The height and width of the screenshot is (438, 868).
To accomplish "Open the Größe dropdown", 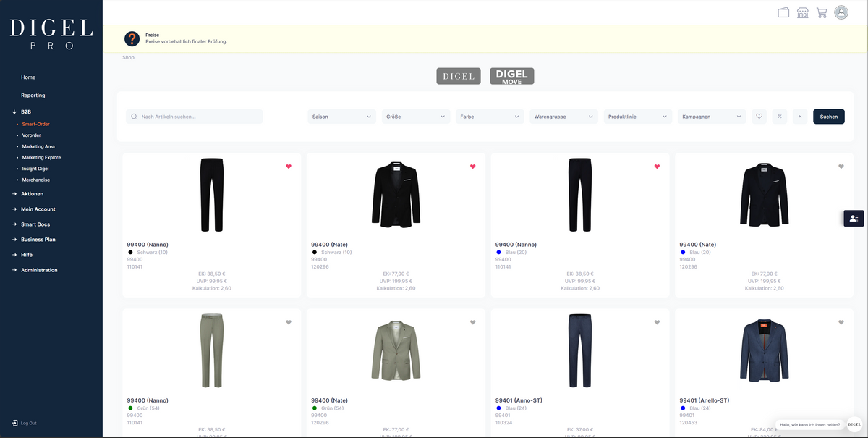I will click(416, 117).
